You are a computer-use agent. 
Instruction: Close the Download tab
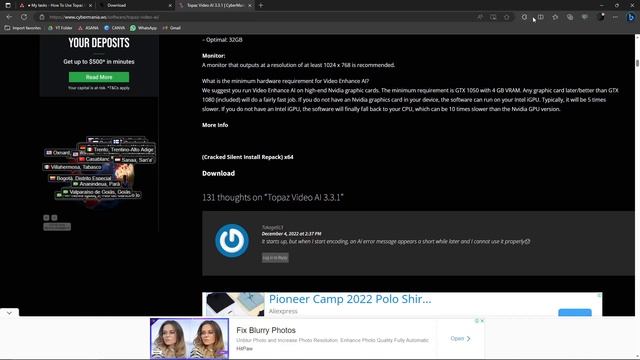click(x=170, y=5)
